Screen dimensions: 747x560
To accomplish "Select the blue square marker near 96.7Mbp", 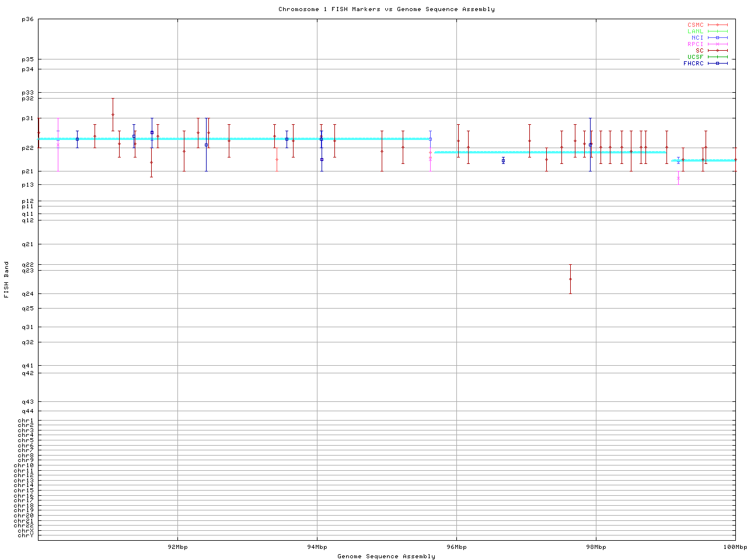I will click(503, 160).
